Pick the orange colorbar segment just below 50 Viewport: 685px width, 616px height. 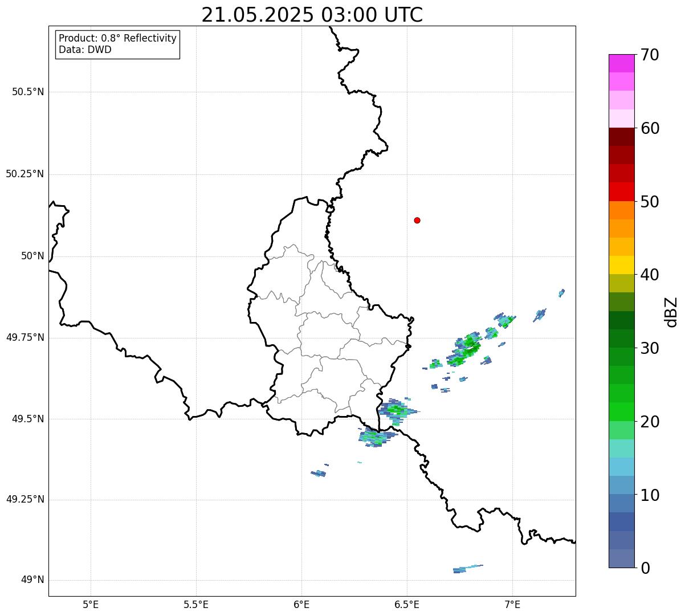coord(622,210)
